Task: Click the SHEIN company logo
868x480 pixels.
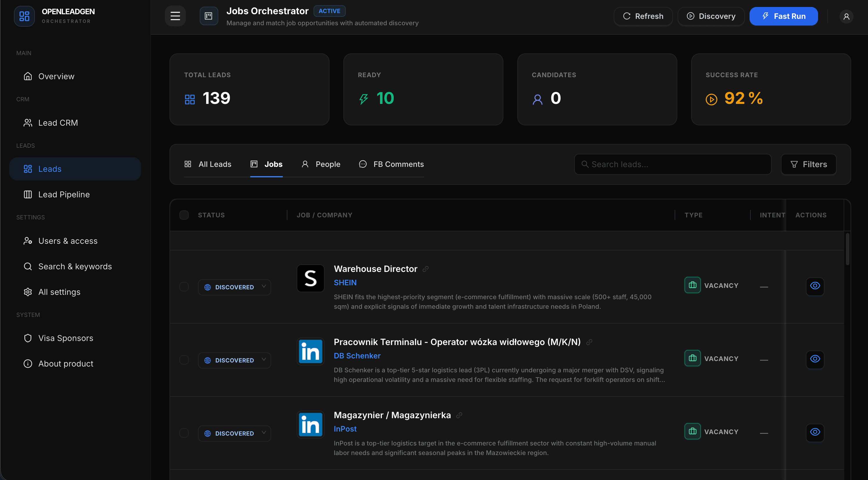Action: tap(310, 278)
